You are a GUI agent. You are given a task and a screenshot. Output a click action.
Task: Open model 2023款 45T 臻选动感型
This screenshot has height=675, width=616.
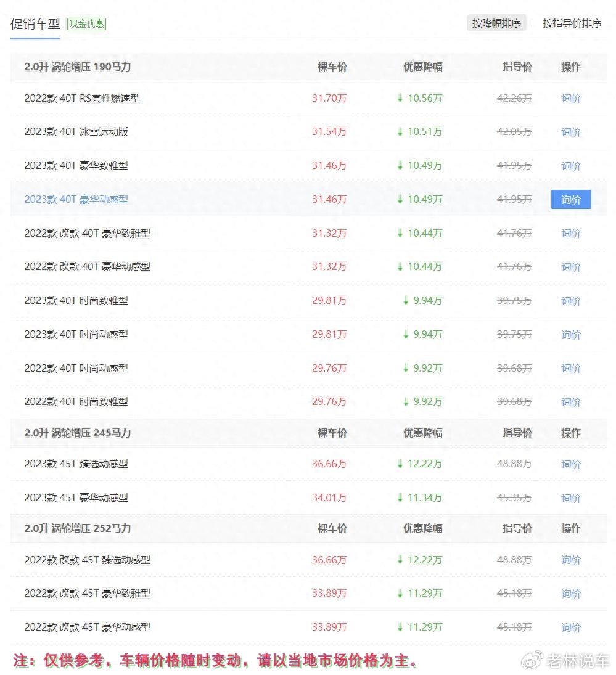point(76,464)
